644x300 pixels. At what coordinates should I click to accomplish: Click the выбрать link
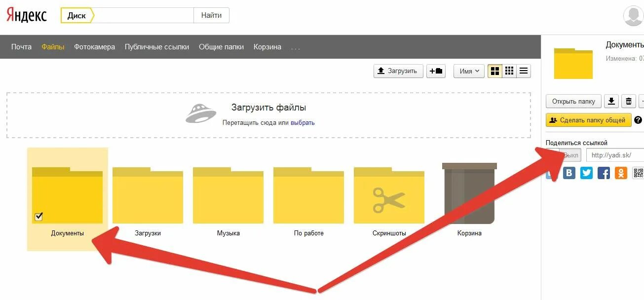coord(303,123)
